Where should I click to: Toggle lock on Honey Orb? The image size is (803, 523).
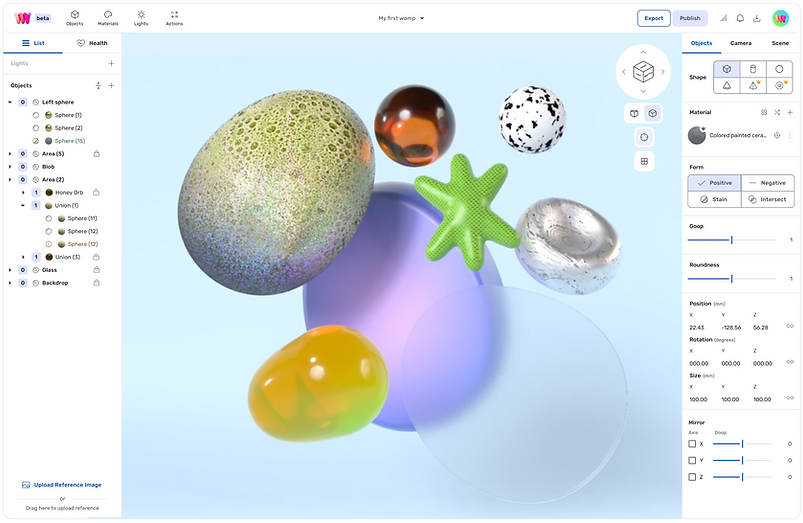(96, 193)
